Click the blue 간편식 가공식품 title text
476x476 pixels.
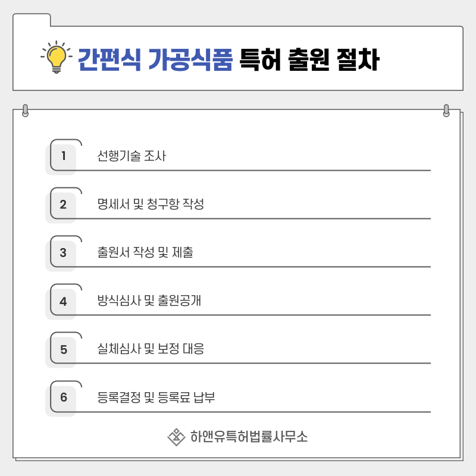[x=155, y=59]
